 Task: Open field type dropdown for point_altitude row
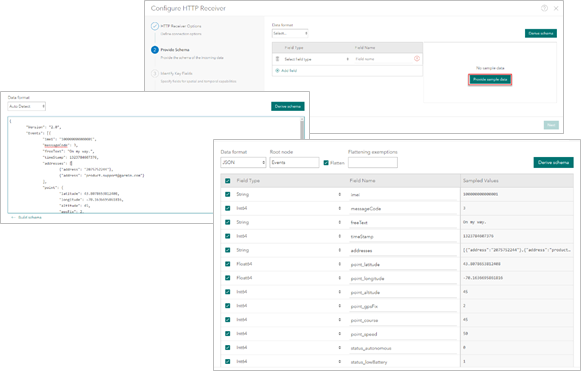pyautogui.click(x=289, y=292)
